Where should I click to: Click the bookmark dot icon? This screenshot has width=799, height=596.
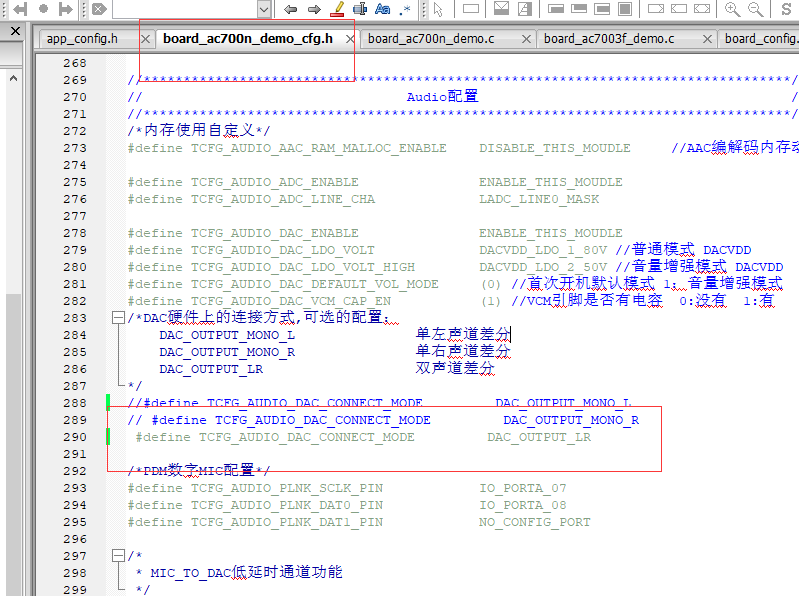coord(43,9)
